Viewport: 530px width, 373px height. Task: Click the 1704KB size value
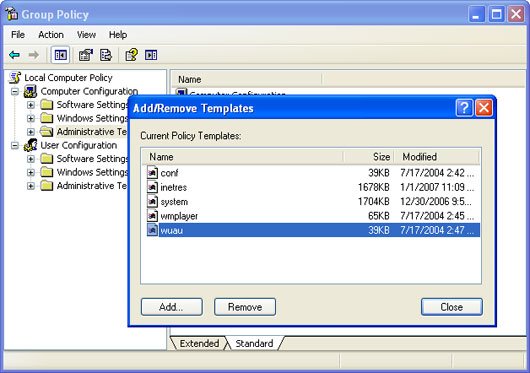pos(374,202)
